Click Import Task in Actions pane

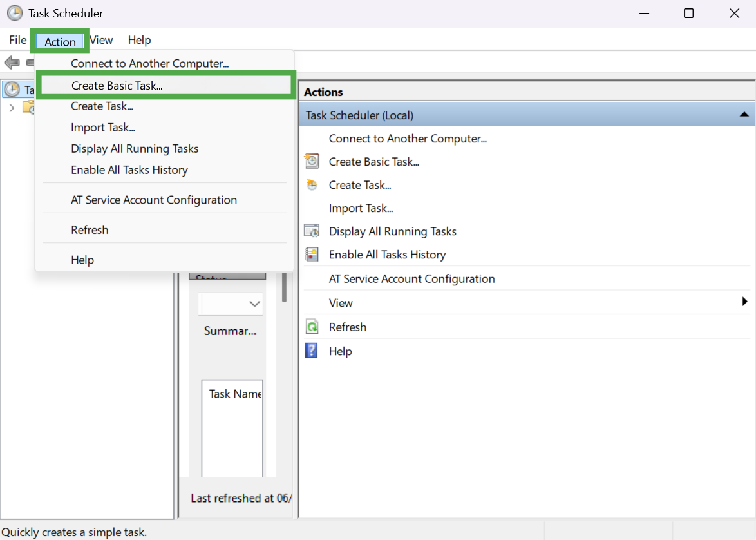(361, 208)
